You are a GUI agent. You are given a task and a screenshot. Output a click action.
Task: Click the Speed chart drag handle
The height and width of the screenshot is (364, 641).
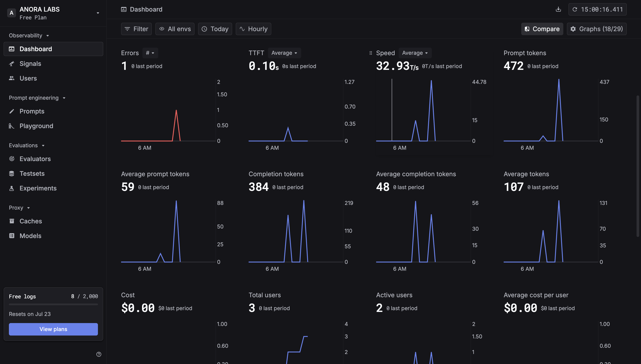click(x=371, y=53)
